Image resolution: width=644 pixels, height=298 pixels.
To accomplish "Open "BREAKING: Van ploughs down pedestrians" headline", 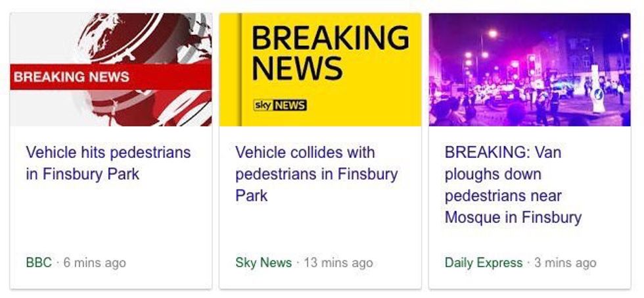I will tap(513, 184).
